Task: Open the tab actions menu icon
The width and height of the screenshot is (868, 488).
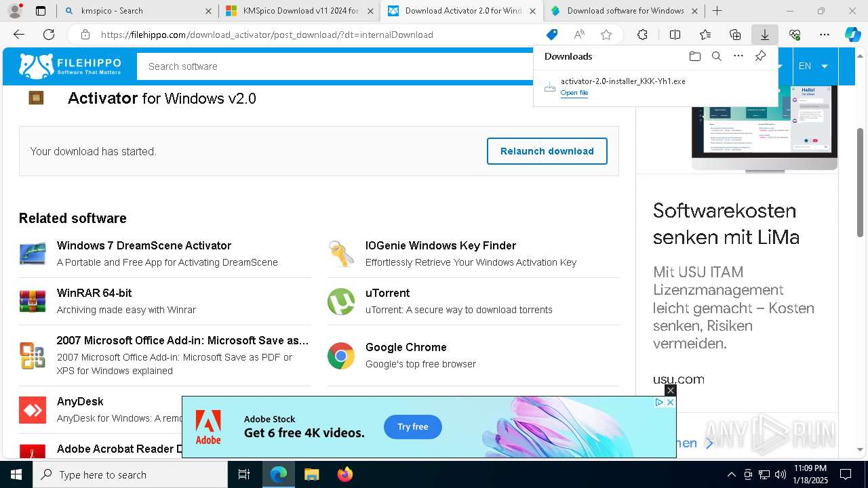Action: tap(41, 11)
